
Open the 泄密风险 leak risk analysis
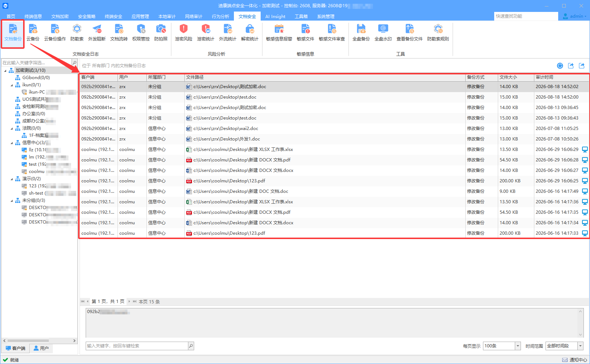(184, 32)
